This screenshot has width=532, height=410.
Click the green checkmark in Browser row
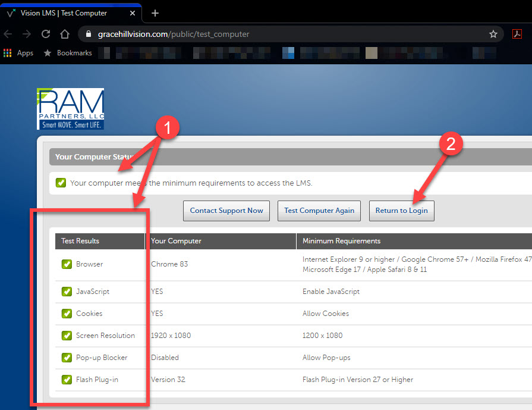coord(67,264)
